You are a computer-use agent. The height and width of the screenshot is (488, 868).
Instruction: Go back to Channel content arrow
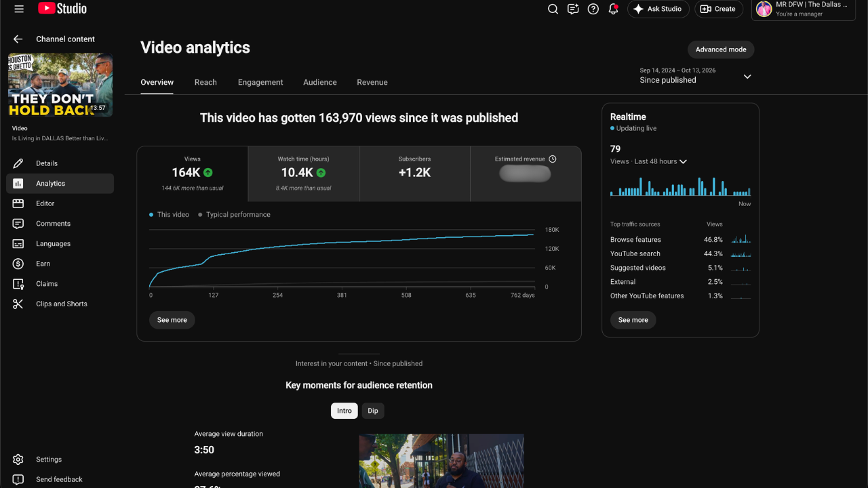(18, 39)
